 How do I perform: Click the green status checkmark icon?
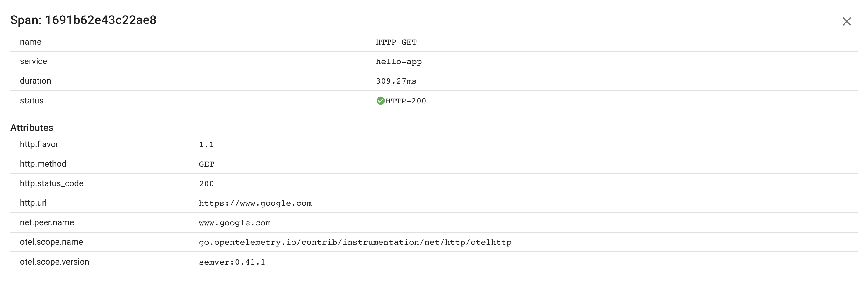click(380, 101)
